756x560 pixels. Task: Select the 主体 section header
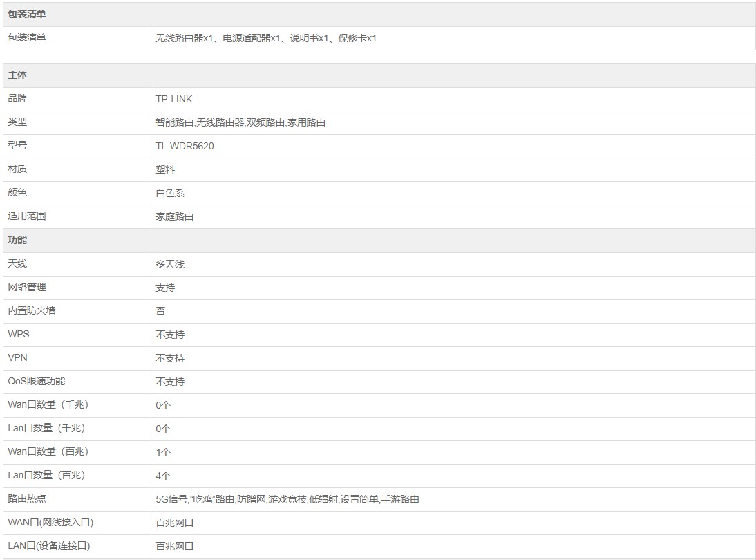pos(17,75)
